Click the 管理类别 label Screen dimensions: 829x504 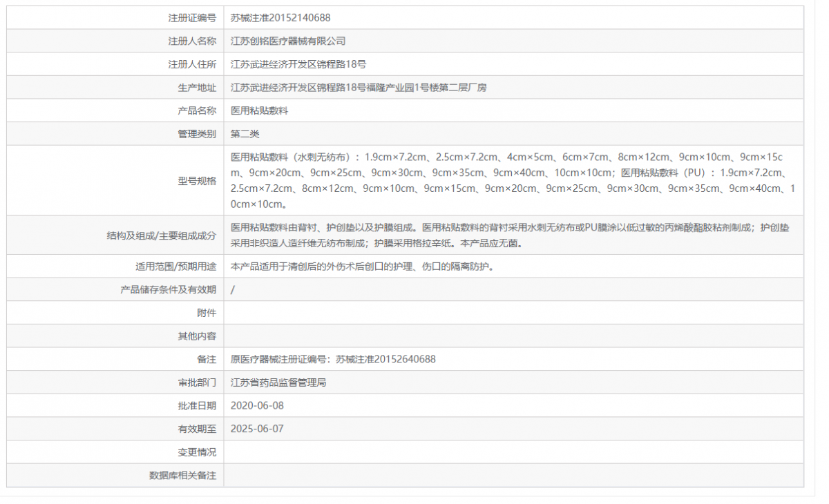(x=197, y=134)
